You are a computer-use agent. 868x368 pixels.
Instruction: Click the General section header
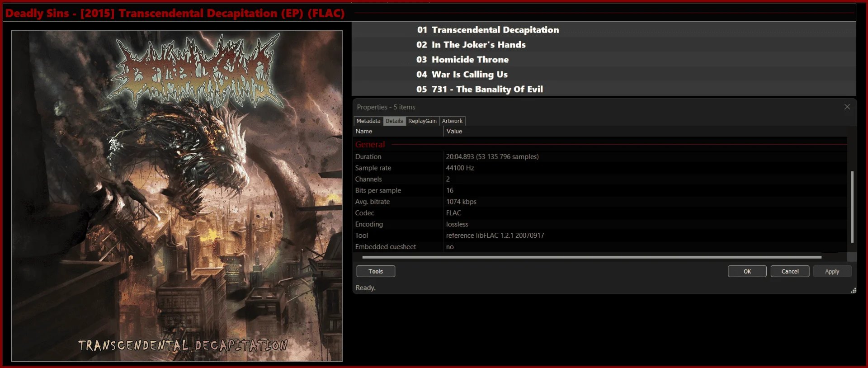click(600, 144)
